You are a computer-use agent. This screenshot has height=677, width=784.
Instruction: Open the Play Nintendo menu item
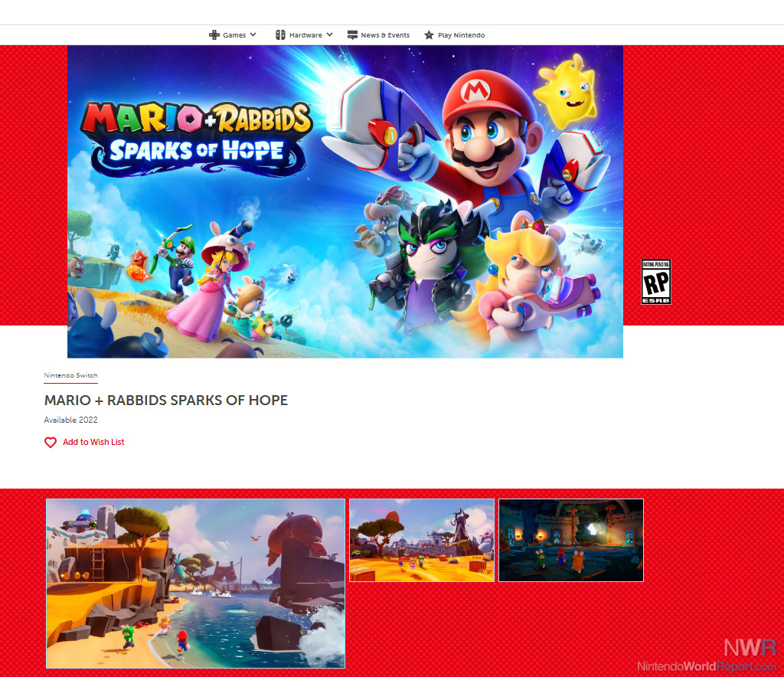455,35
